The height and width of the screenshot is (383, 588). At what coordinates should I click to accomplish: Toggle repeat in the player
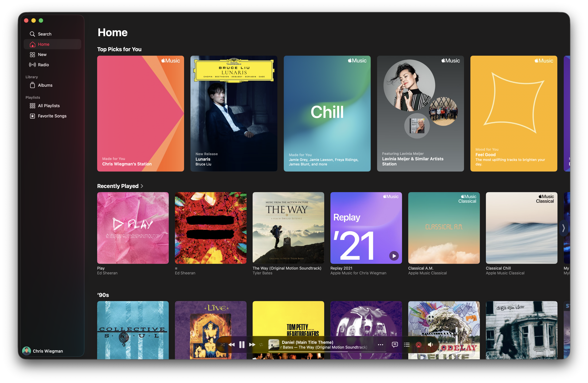pos(261,344)
